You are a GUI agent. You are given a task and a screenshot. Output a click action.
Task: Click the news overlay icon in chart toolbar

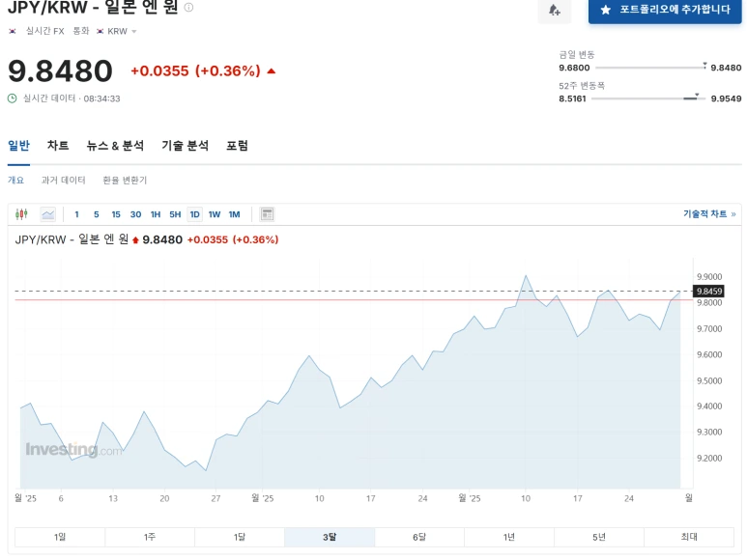tap(267, 214)
